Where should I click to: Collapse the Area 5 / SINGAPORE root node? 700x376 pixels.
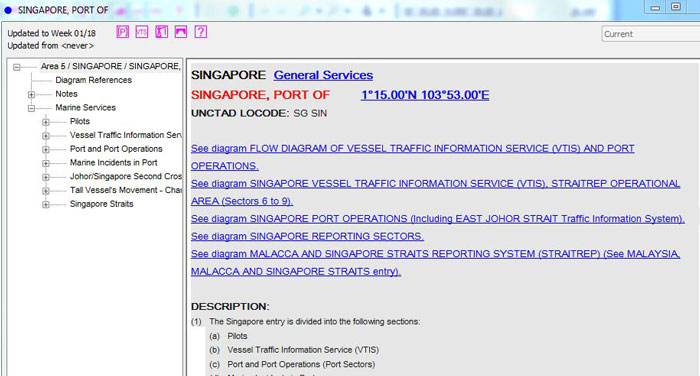17,67
